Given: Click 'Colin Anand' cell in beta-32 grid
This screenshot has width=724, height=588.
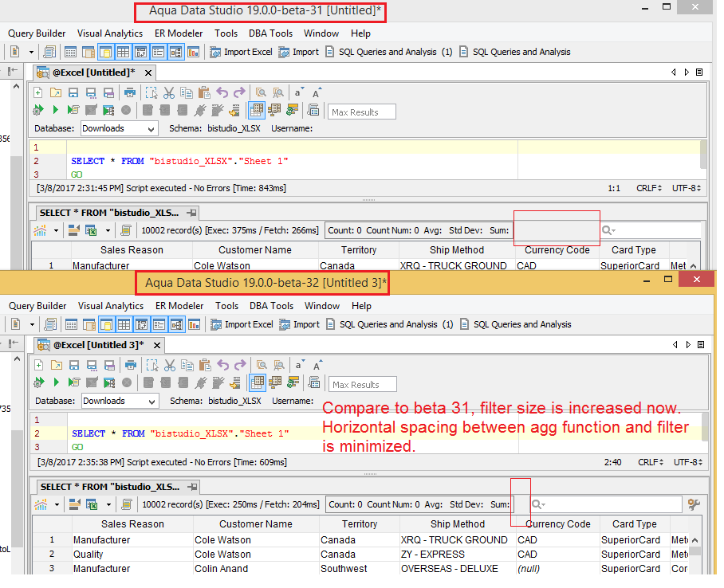Looking at the screenshot, I should [256, 569].
